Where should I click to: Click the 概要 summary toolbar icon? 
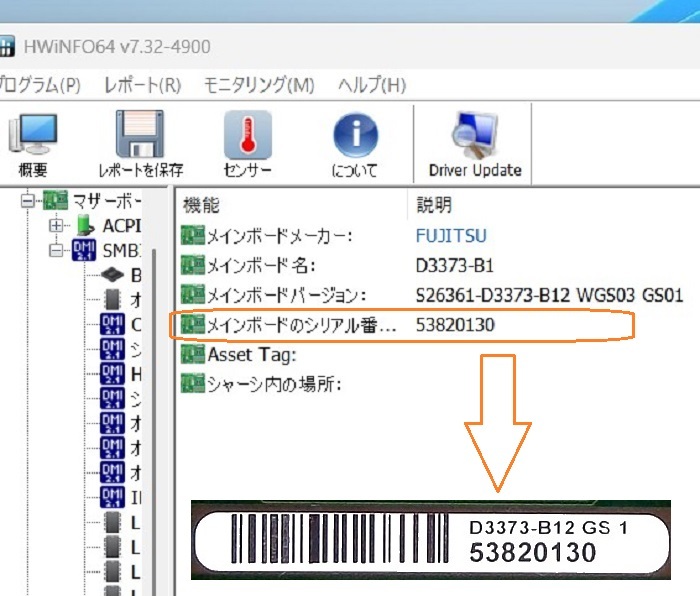pos(32,135)
